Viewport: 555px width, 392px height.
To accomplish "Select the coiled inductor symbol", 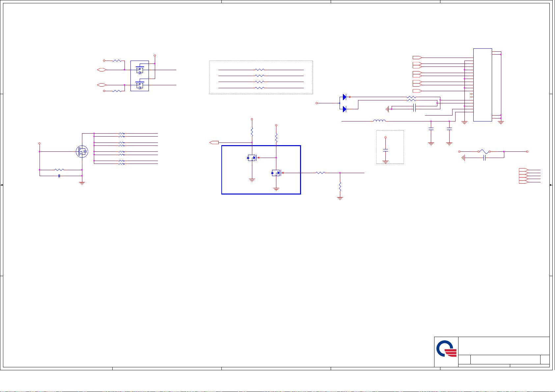I will tap(379, 121).
